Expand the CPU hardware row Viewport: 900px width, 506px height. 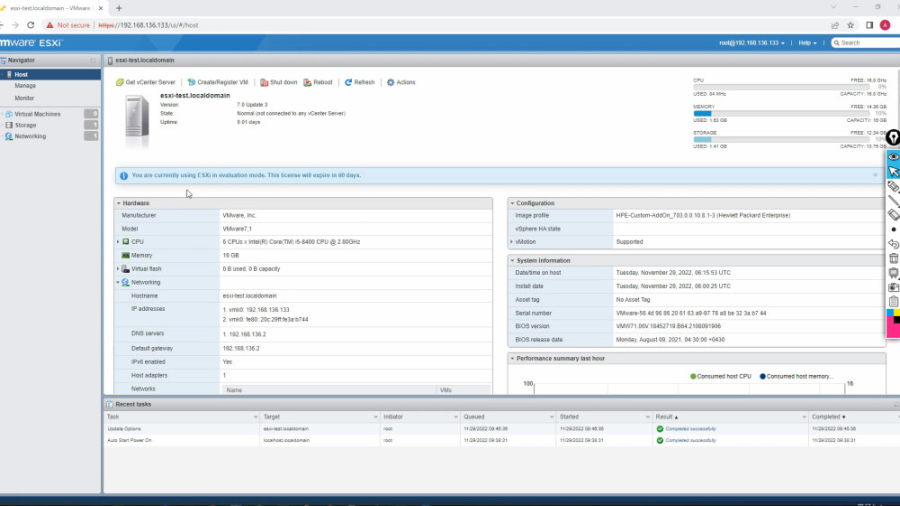point(118,242)
